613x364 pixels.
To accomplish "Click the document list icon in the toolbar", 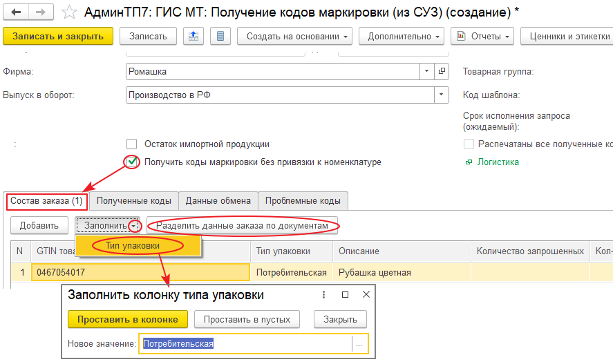I will pos(219,36).
